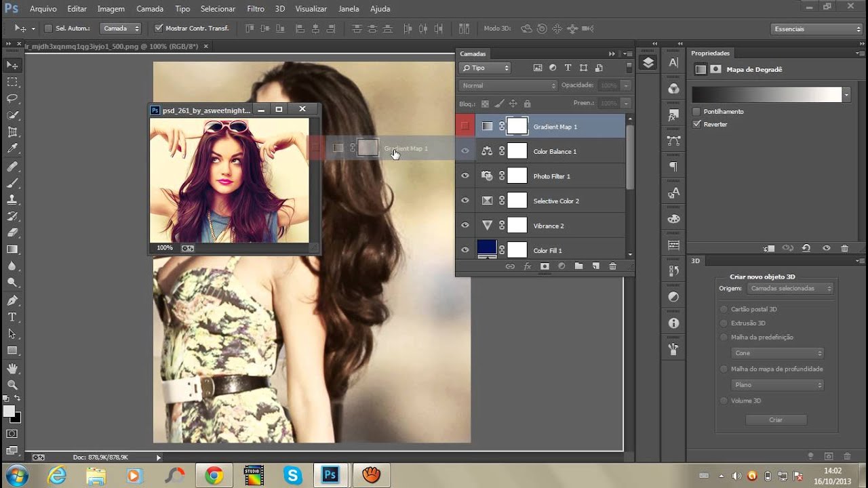This screenshot has height=488, width=868.
Task: Click the Criar button in 3D panel
Action: (x=776, y=420)
